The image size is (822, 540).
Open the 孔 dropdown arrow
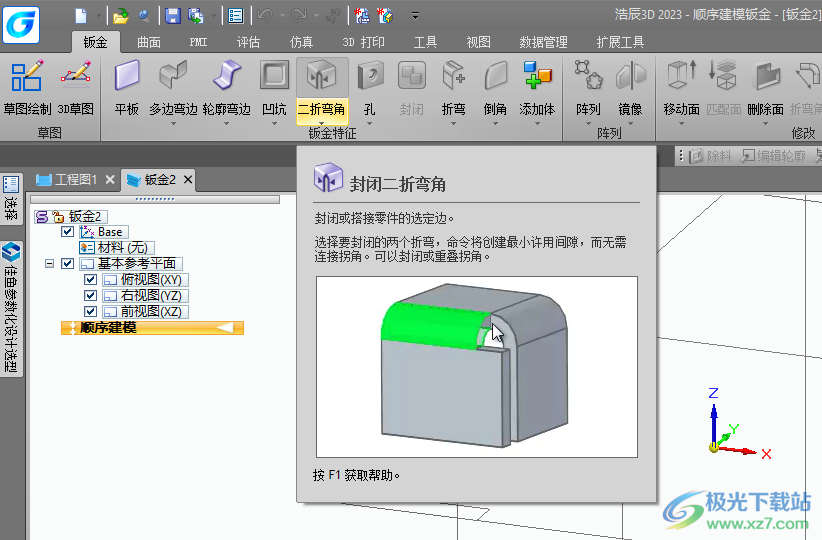click(370, 124)
